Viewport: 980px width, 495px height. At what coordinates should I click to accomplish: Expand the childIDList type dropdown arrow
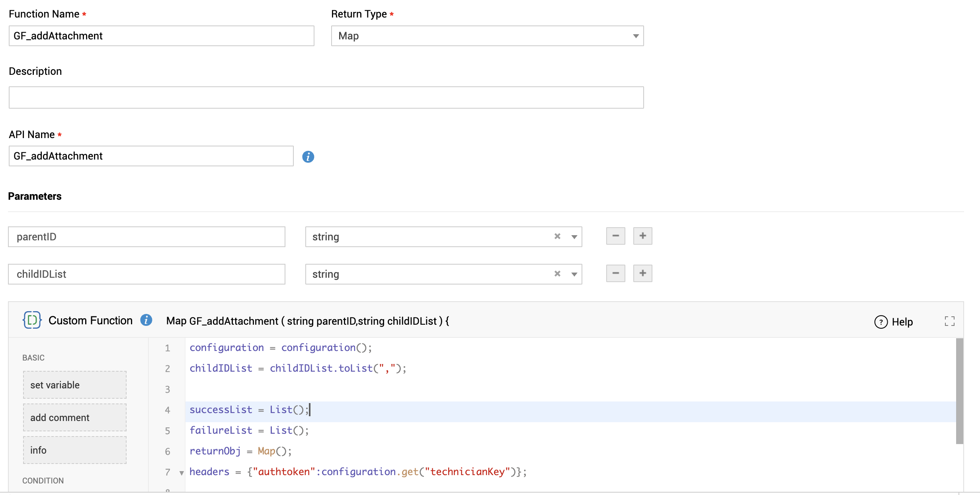pos(574,274)
